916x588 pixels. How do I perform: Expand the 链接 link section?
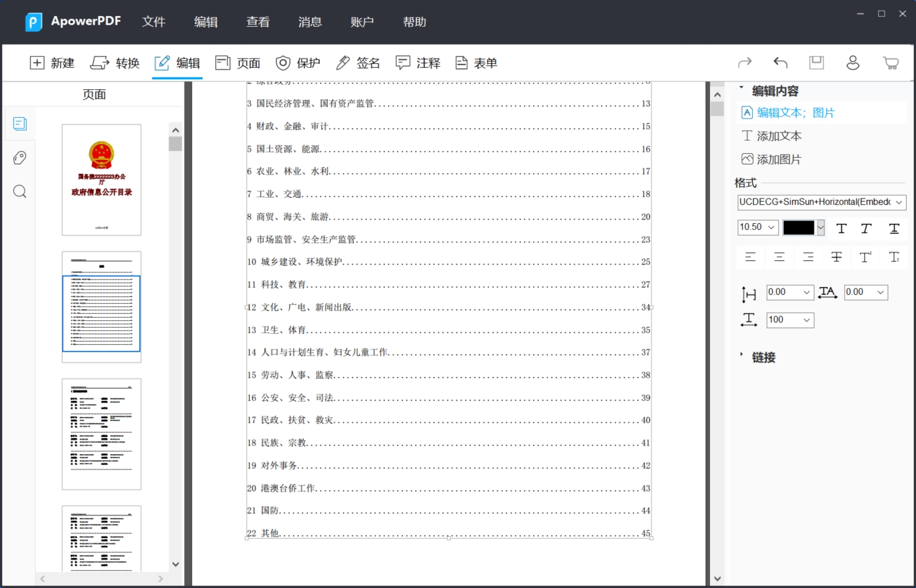pyautogui.click(x=761, y=358)
